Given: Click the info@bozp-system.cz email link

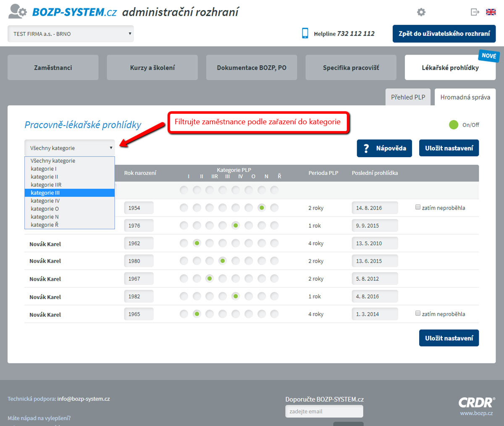Looking at the screenshot, I should [x=84, y=399].
